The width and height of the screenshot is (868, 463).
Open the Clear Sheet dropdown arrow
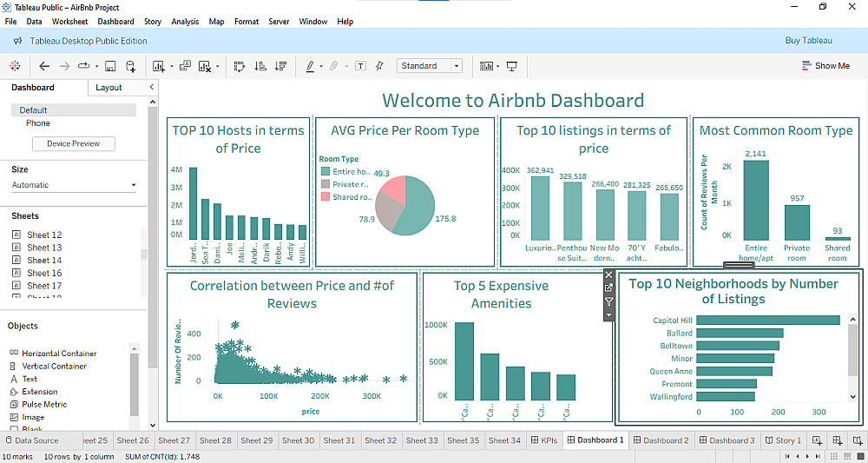[218, 67]
